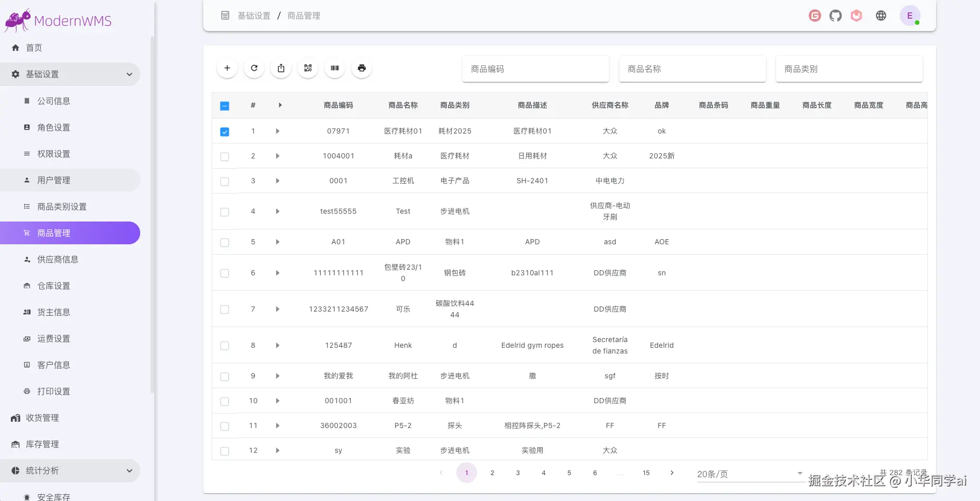Click the 商品类别 search field
The height and width of the screenshot is (501, 980).
(x=849, y=69)
